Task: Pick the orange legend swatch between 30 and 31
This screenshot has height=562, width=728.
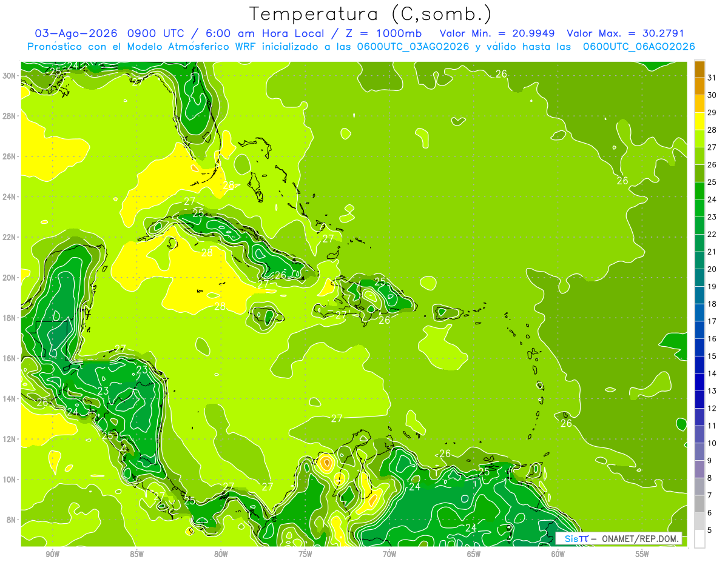Action: 699,87
